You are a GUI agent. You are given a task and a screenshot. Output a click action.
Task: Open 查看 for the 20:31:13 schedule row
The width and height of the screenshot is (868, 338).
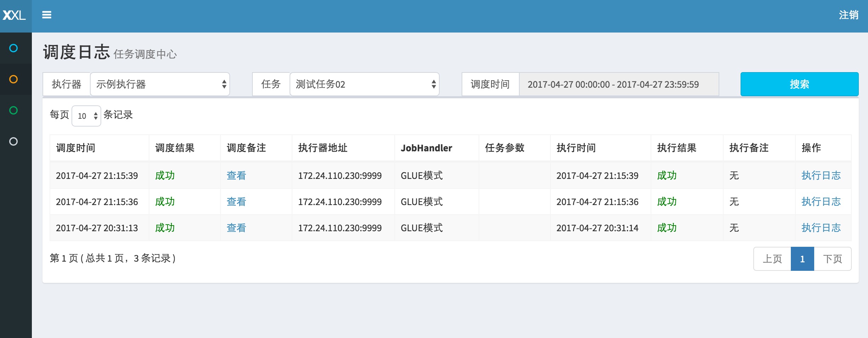pyautogui.click(x=236, y=228)
